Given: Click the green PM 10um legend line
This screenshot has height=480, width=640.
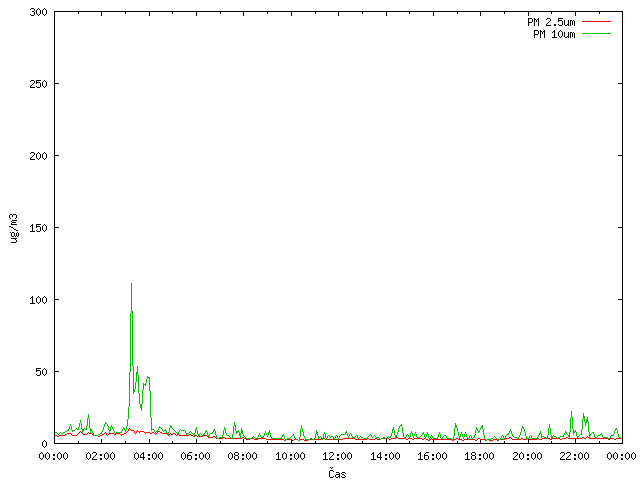Looking at the screenshot, I should pyautogui.click(x=596, y=34).
